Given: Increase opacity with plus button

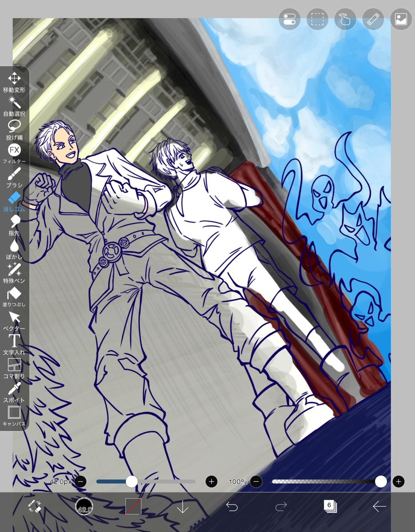Looking at the screenshot, I should tap(399, 481).
